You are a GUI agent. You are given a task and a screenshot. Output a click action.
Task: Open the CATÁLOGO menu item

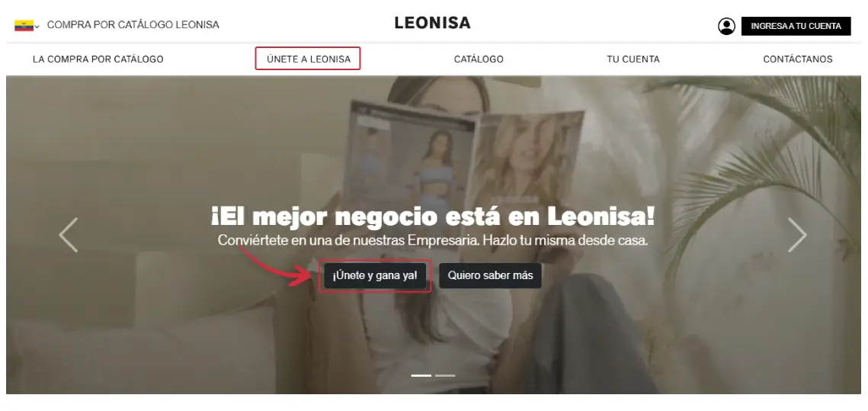click(x=479, y=59)
